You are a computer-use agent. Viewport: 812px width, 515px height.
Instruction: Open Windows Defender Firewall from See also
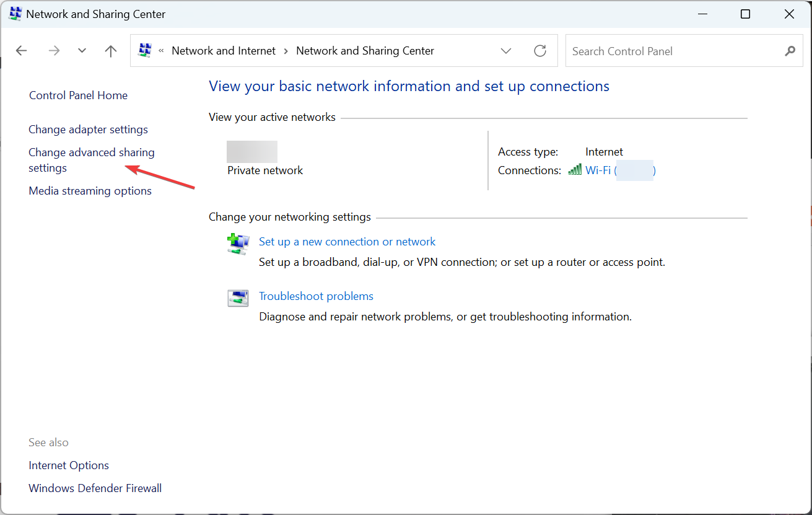(x=95, y=488)
